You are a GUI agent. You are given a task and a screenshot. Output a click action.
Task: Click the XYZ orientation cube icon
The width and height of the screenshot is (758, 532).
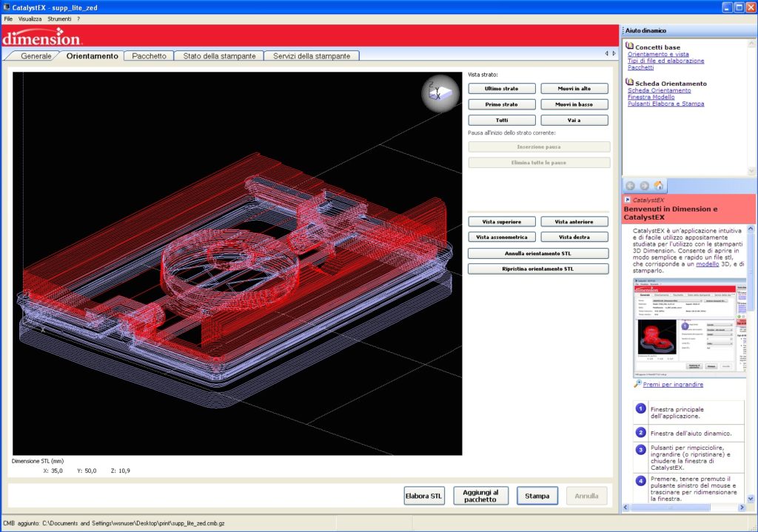tap(440, 92)
